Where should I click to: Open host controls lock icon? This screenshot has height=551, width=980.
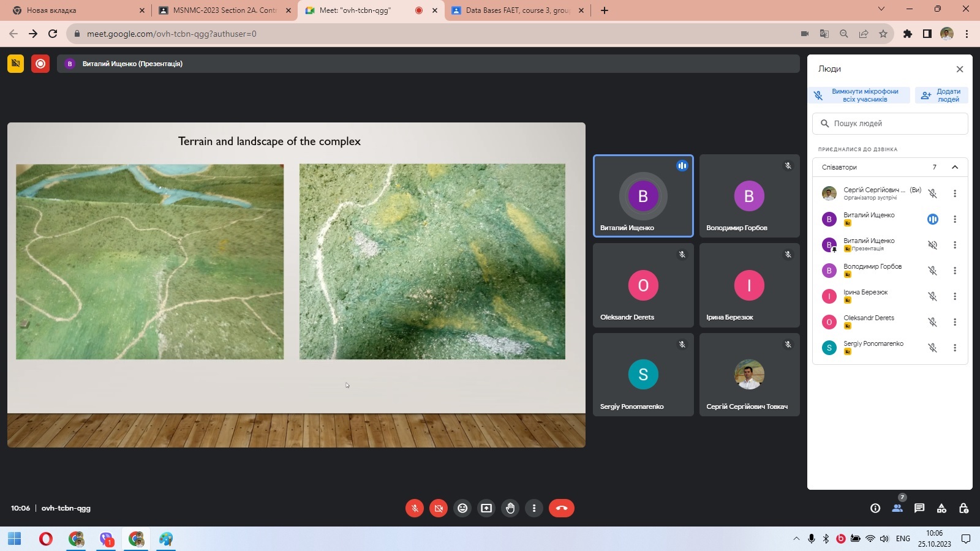pyautogui.click(x=963, y=508)
